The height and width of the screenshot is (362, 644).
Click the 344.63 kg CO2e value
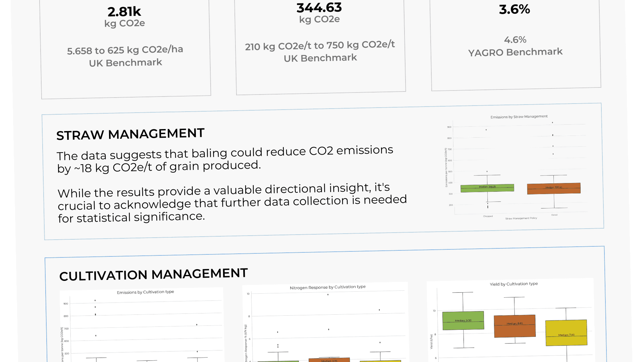319,8
